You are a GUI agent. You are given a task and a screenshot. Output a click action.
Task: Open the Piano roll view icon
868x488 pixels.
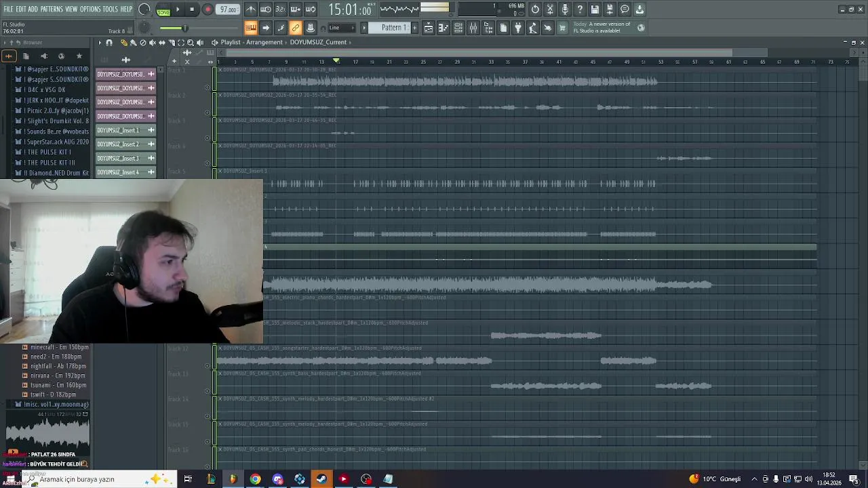(x=443, y=28)
